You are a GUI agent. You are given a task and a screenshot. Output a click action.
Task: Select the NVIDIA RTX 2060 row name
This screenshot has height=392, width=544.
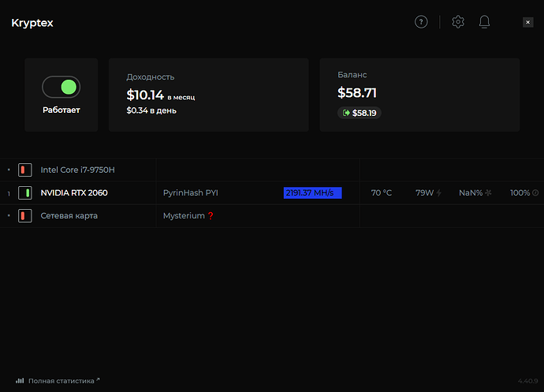74,192
